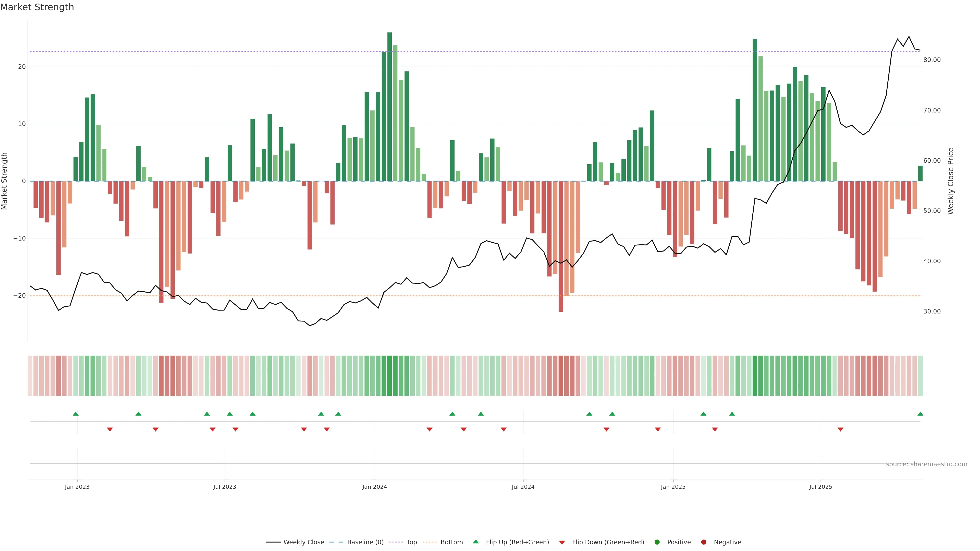
Task: Click the rightmost green flip-up triangle marker
Action: [920, 414]
